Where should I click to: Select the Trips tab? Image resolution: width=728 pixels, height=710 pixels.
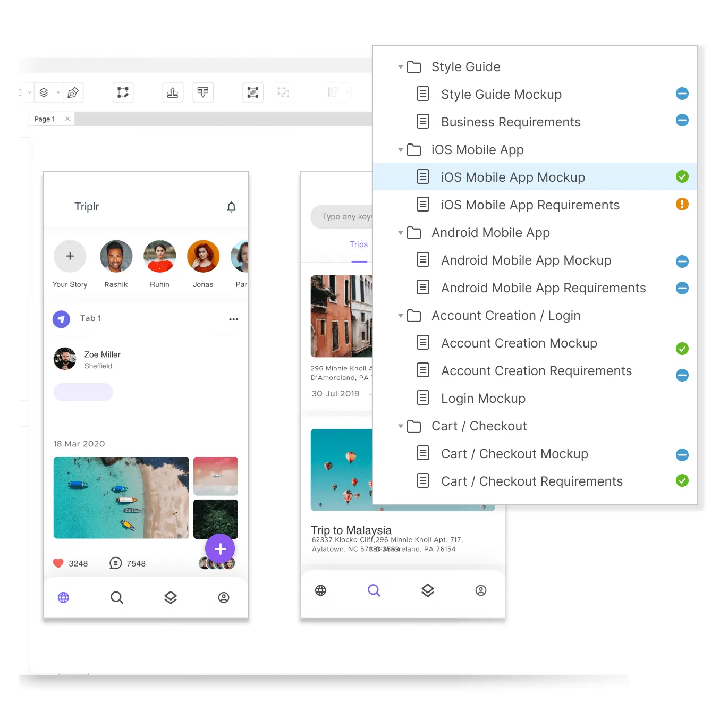[359, 244]
